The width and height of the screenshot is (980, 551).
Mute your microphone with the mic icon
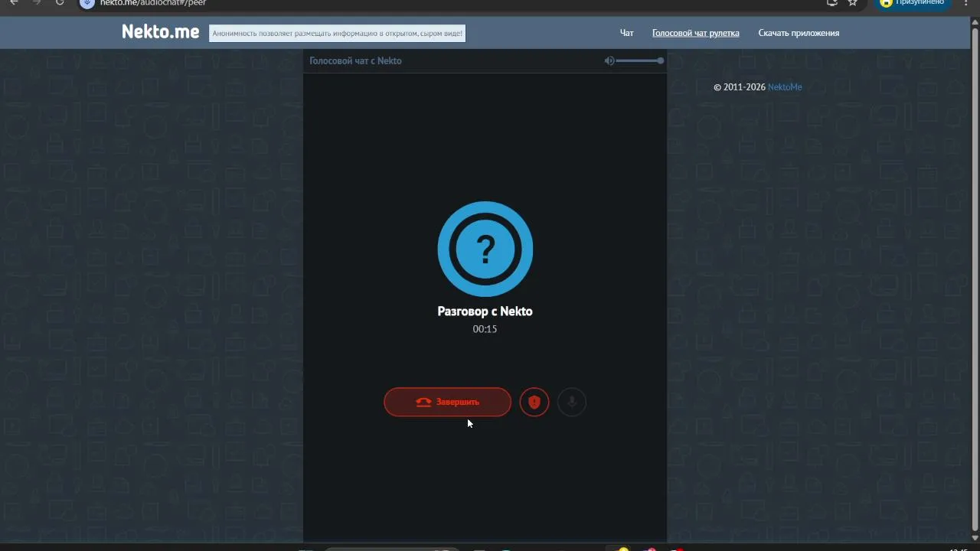[x=571, y=402]
